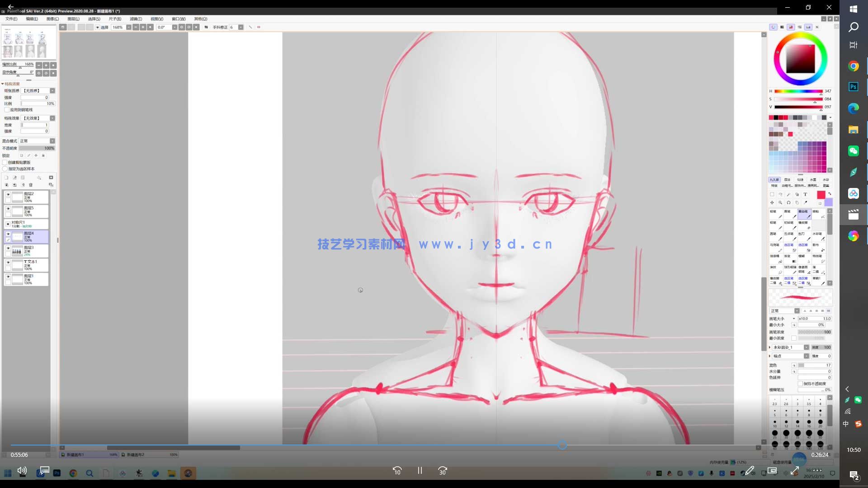This screenshot has width=868, height=488.
Task: Open the 纸张质感 paper texture dropdown
Action: [x=52, y=90]
